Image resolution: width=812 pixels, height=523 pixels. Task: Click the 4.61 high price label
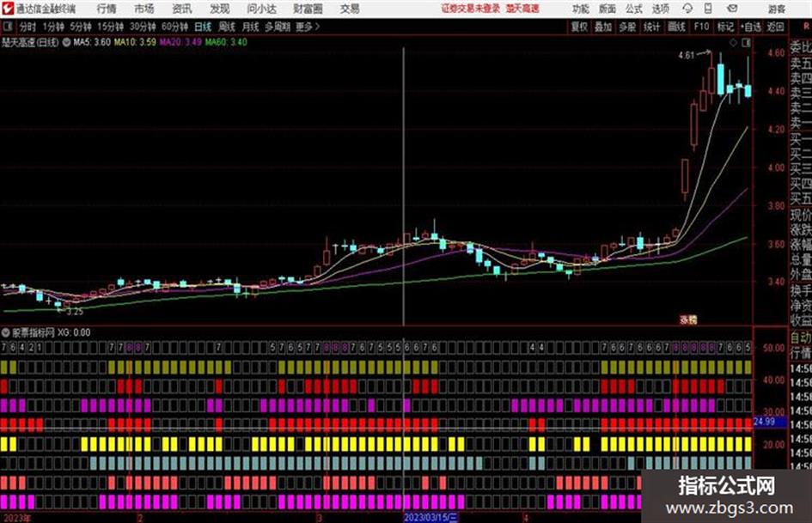point(687,56)
